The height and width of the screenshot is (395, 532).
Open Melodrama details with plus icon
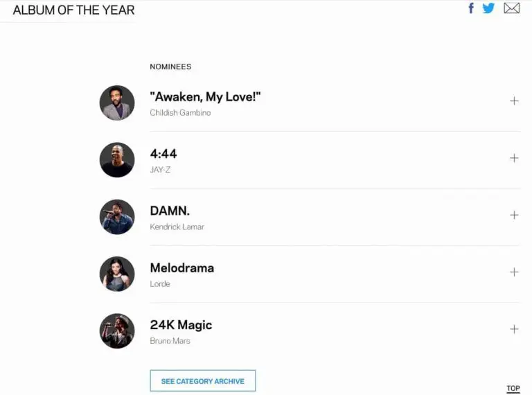[x=514, y=272]
